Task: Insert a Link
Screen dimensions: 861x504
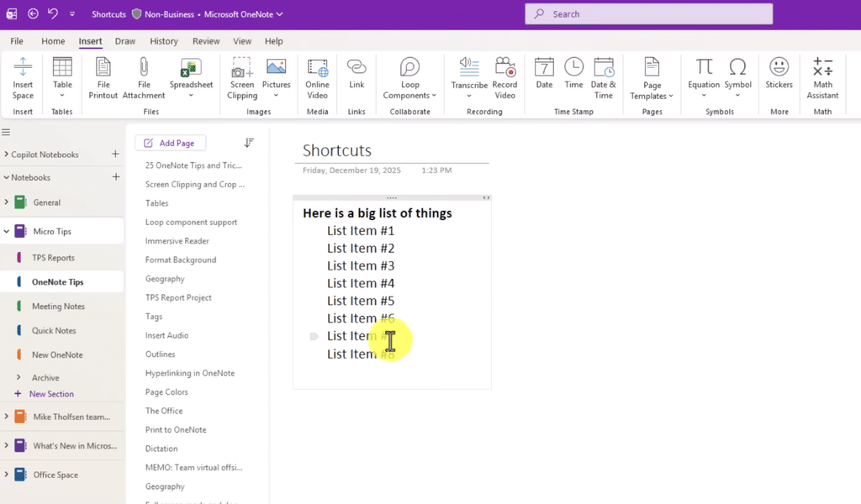Action: coord(357,73)
